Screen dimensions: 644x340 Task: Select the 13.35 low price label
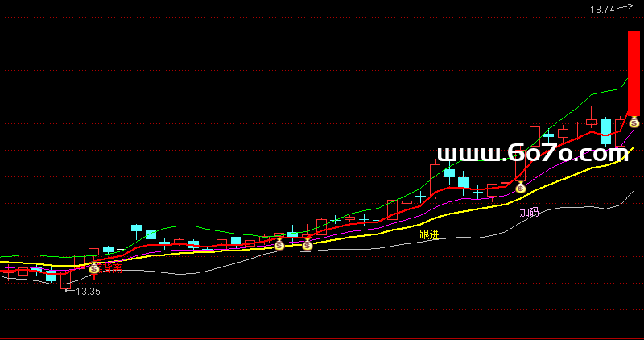coord(89,292)
